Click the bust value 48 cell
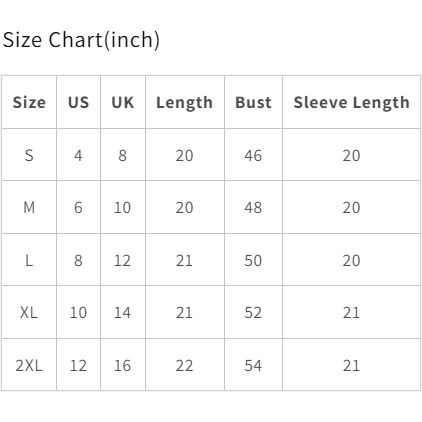 pyautogui.click(x=253, y=207)
